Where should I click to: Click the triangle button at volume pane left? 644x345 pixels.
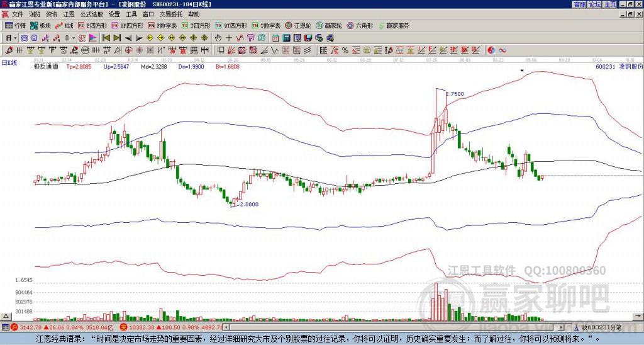click(x=5, y=316)
